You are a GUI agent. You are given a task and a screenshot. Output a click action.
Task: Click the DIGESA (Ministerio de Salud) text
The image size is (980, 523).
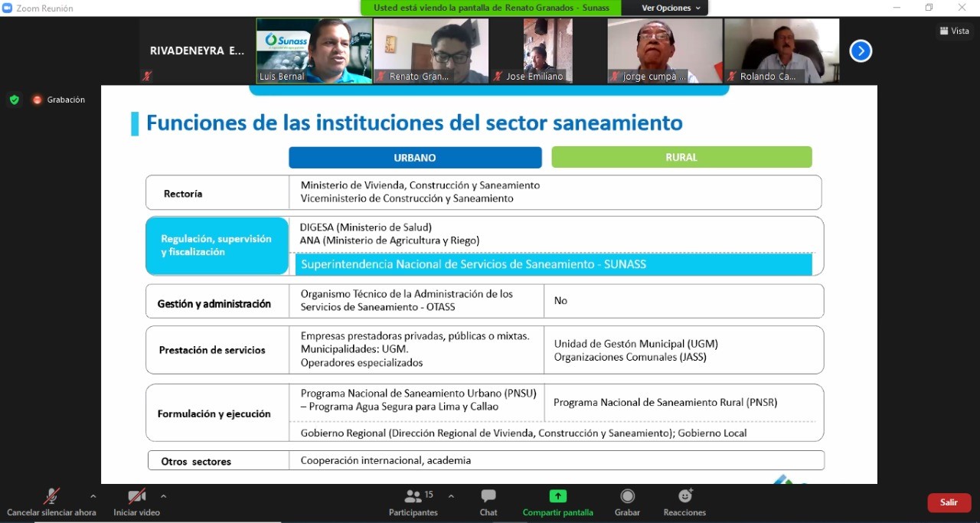366,227
